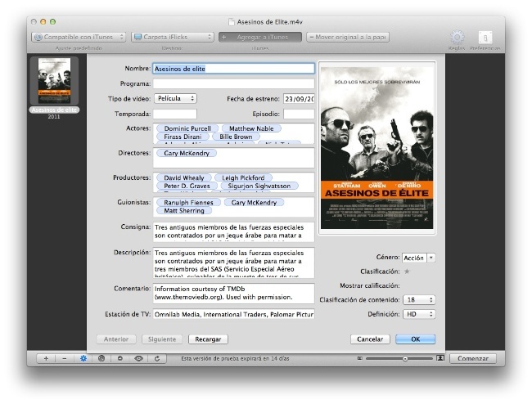Set the Clasificación star rating
The height and width of the screenshot is (404, 532).
(x=407, y=272)
